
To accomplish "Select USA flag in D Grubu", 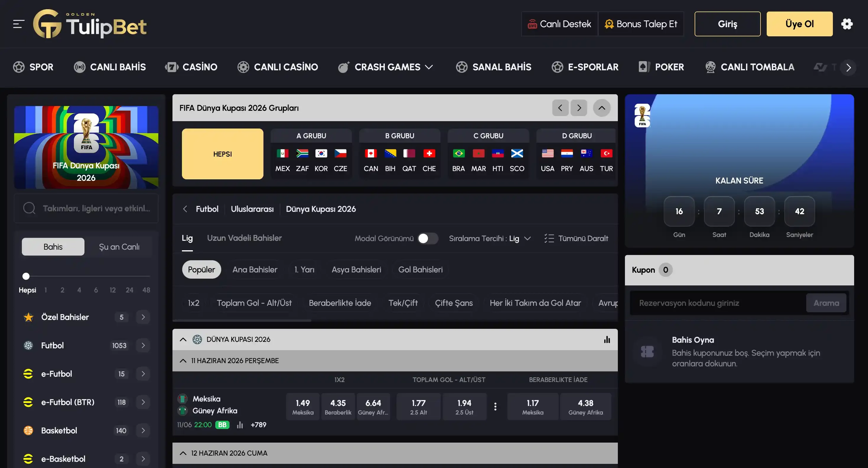I will (x=548, y=153).
